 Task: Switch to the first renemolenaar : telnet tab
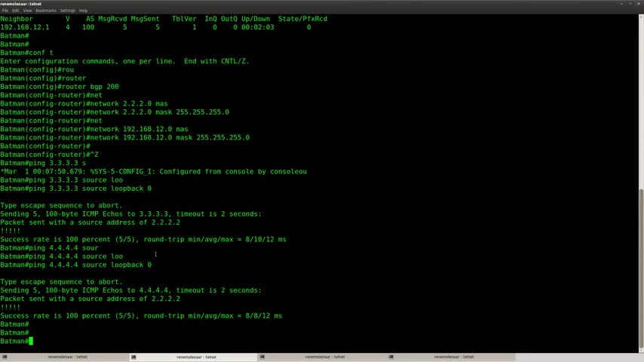65,357
